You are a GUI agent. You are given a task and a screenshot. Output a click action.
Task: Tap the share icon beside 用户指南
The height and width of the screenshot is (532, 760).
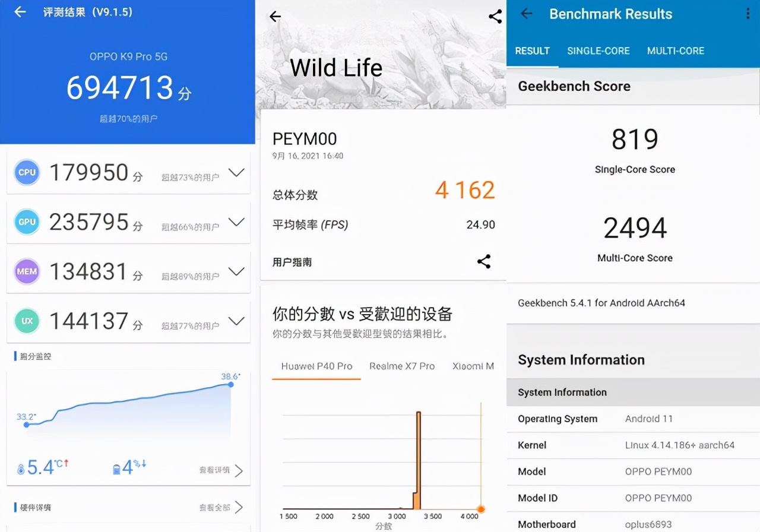pyautogui.click(x=484, y=261)
